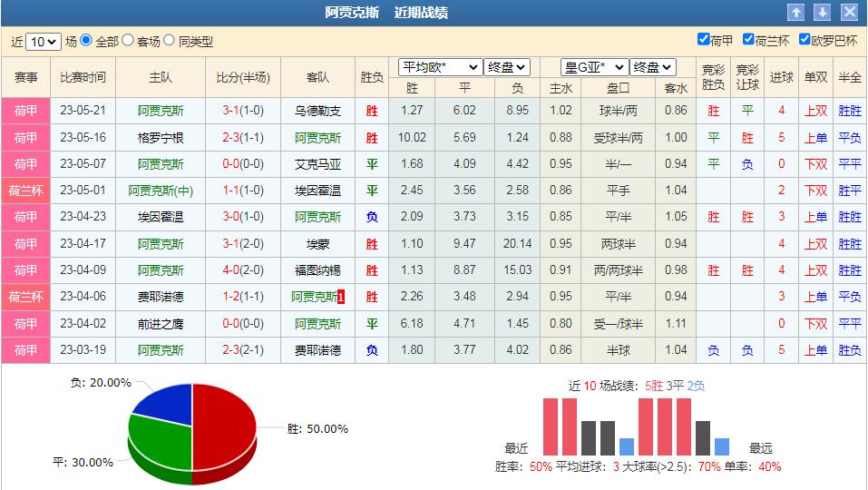Select the 客场 radio button
Image resolution: width=868 pixels, height=490 pixels.
pos(128,40)
